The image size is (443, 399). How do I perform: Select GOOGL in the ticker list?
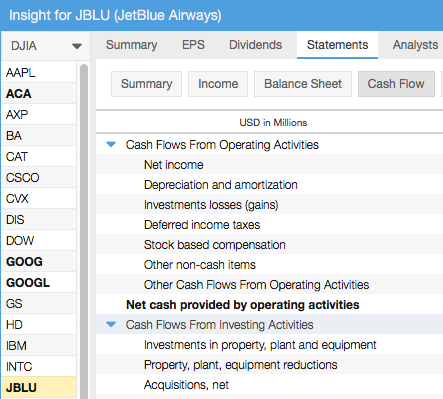[39, 282]
